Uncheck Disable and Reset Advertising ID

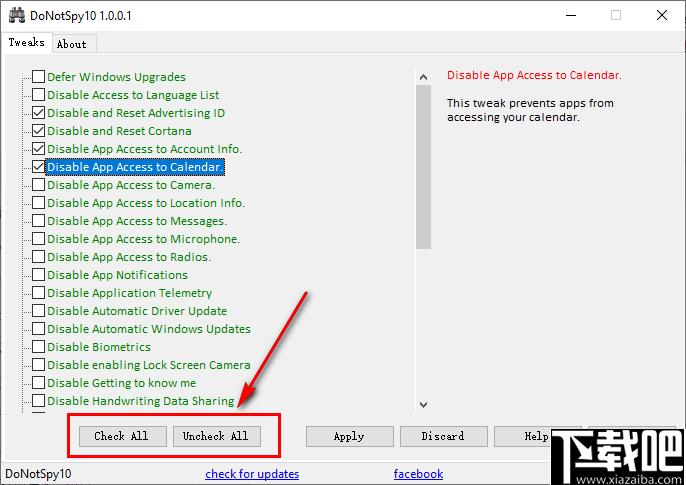click(38, 112)
